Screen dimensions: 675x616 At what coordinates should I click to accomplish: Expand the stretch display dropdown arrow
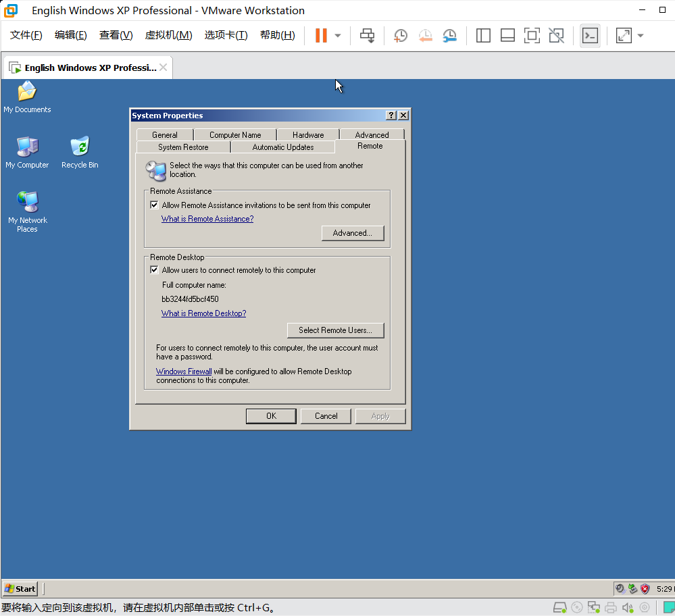tap(641, 36)
